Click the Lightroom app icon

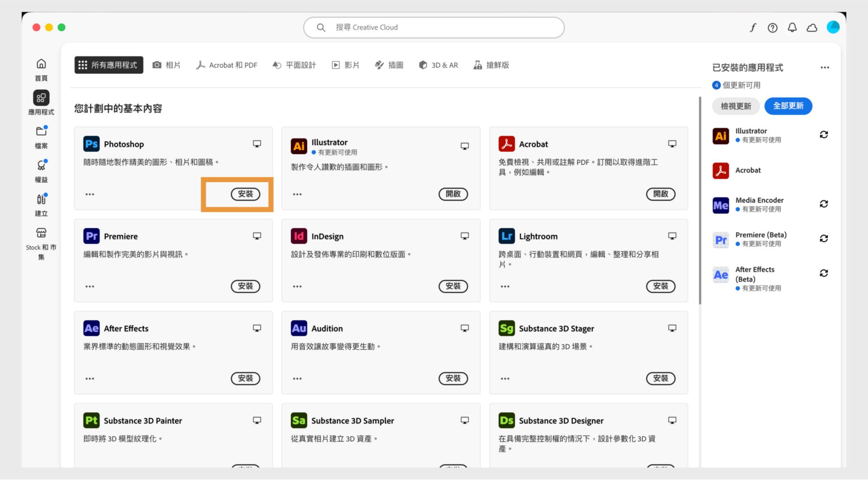tap(506, 236)
